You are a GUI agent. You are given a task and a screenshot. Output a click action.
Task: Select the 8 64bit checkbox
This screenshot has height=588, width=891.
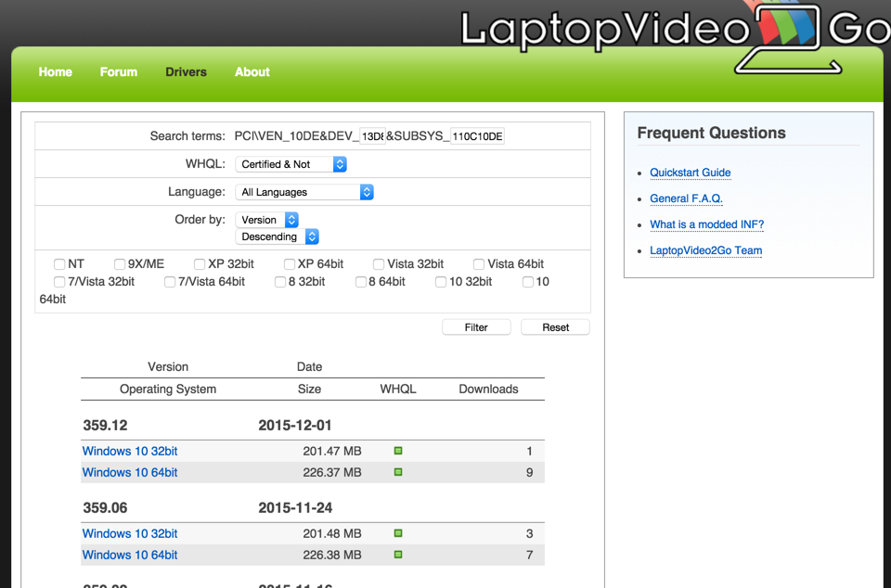(361, 282)
